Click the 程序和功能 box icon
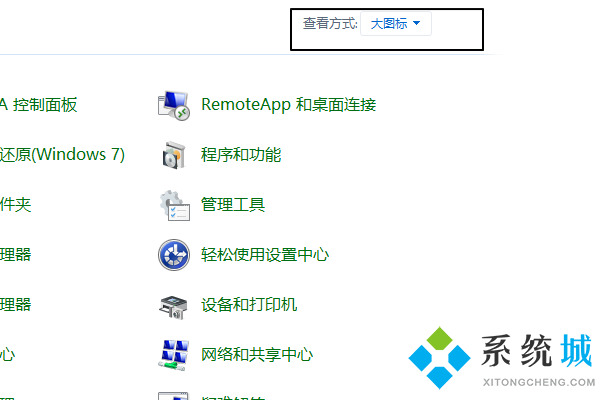Image resolution: width=600 pixels, height=400 pixels. [174, 155]
